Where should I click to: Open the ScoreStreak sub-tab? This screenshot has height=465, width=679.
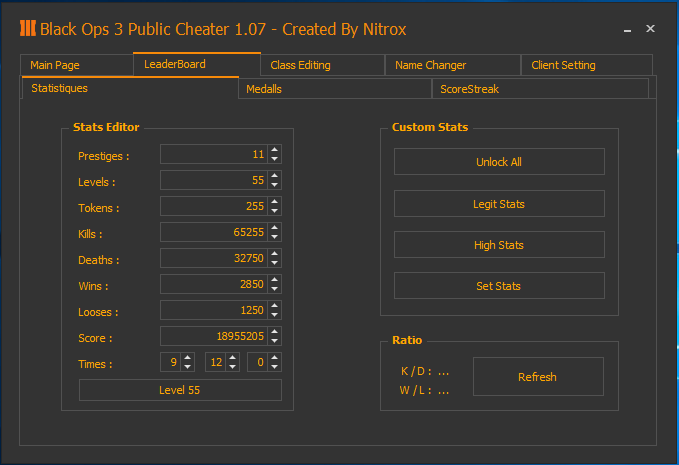[540, 89]
